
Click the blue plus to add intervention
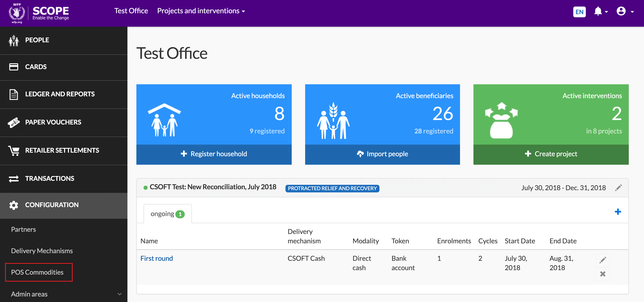point(617,212)
